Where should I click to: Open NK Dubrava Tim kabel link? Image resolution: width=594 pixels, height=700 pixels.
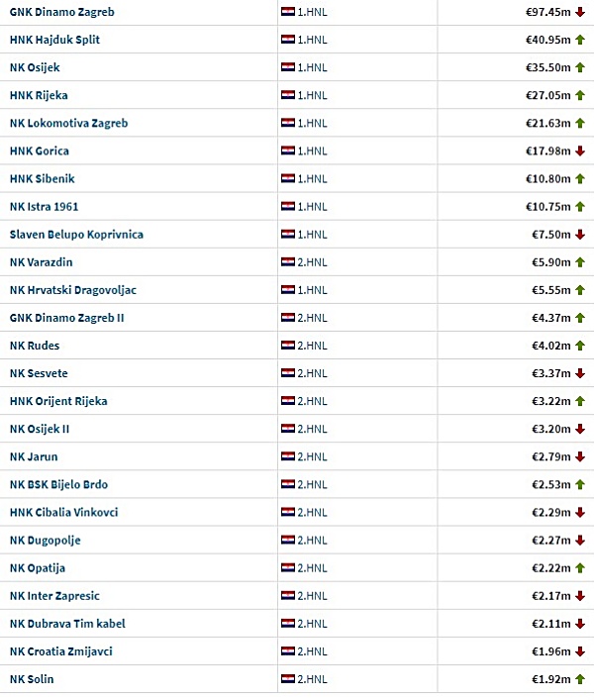67,624
